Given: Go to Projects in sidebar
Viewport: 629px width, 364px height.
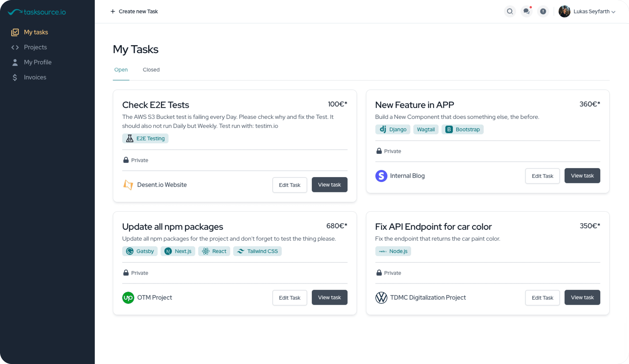Looking at the screenshot, I should (x=35, y=47).
